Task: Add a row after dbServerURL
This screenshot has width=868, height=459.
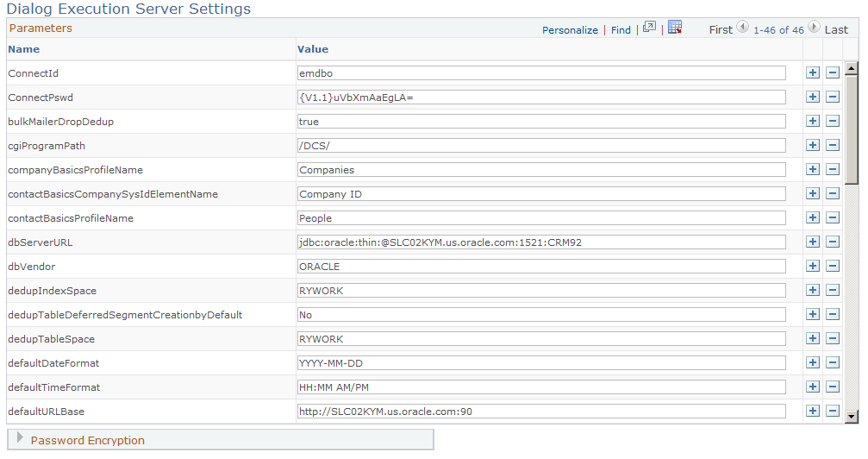Action: (813, 242)
